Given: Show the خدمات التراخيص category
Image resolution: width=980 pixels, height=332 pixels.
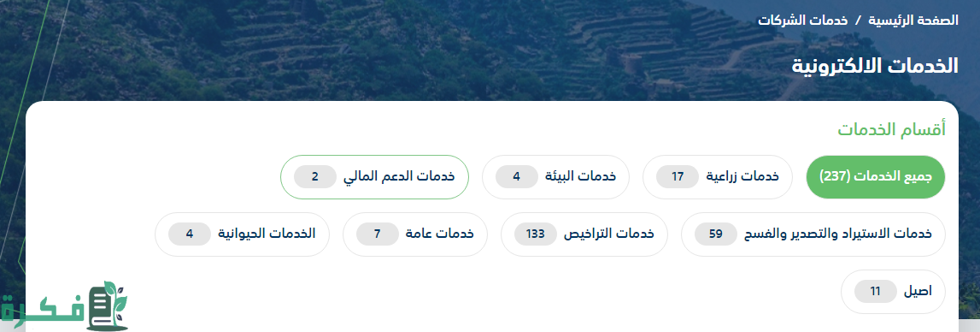Looking at the screenshot, I should click(584, 234).
